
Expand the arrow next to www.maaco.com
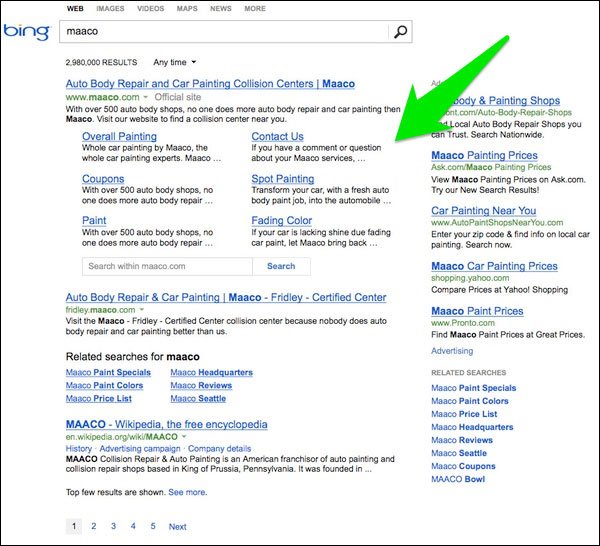point(145,97)
